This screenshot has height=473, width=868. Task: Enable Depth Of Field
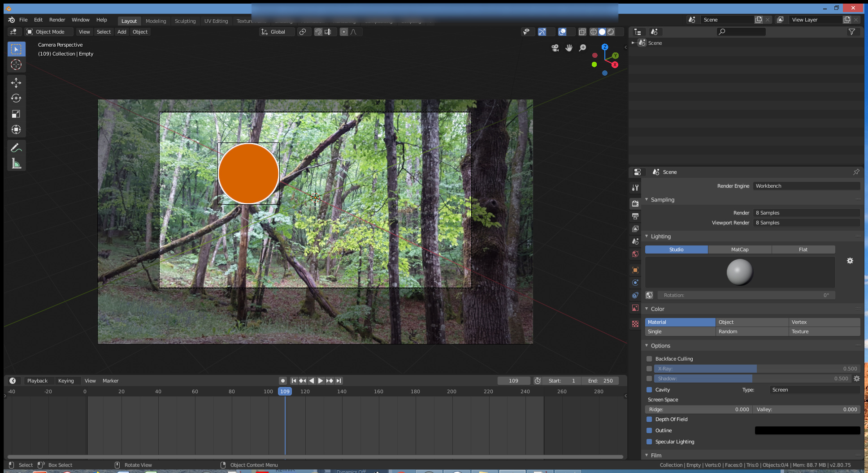coord(649,419)
